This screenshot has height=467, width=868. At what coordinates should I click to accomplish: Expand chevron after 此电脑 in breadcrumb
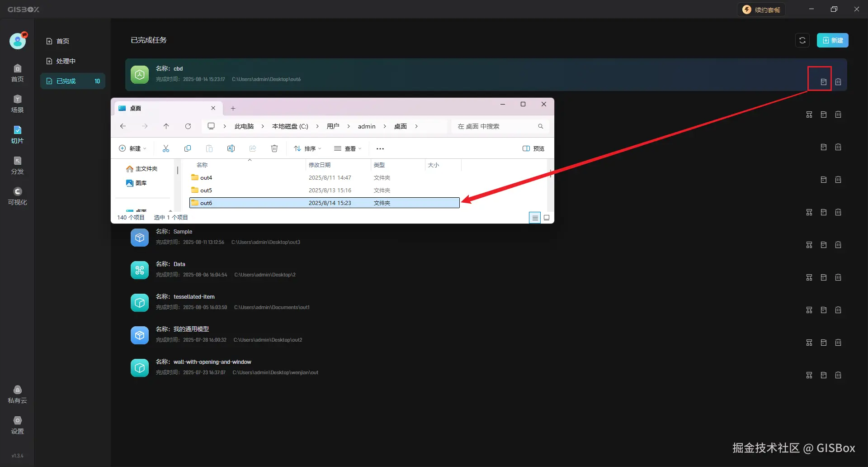coord(263,126)
